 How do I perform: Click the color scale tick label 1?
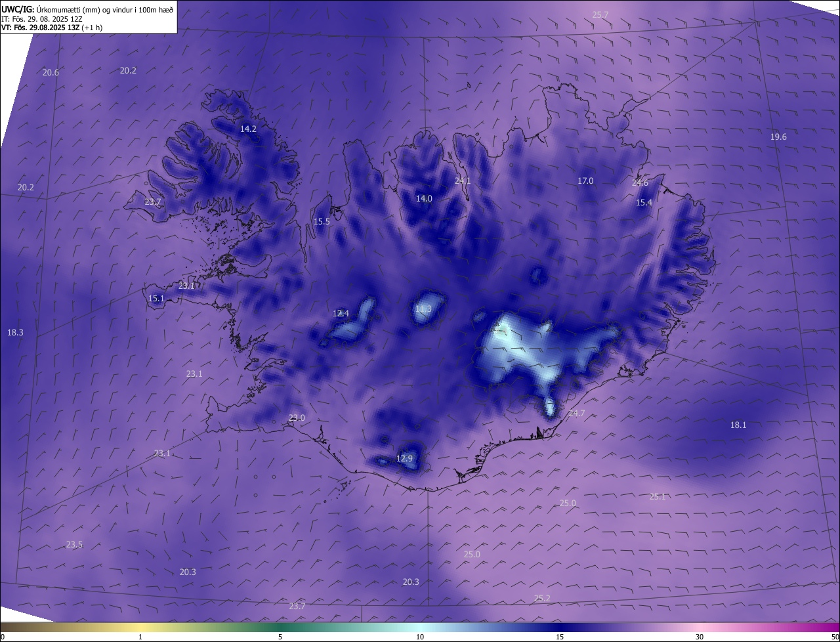(140, 637)
